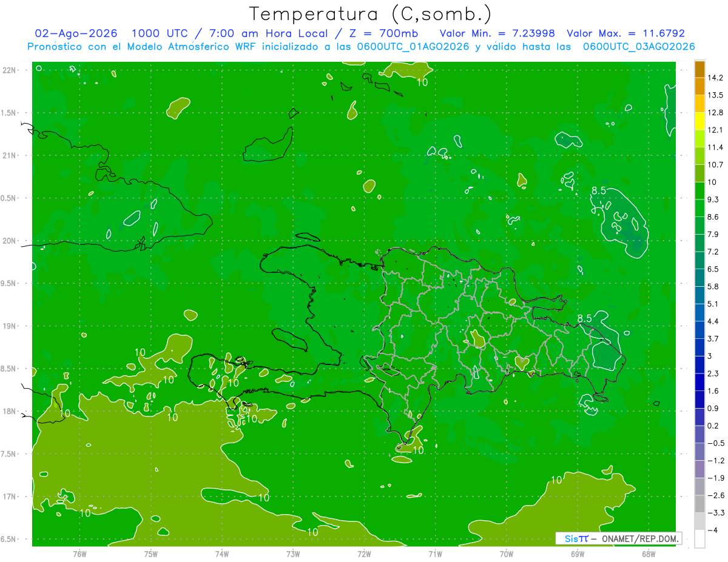Image resolution: width=728 pixels, height=562 pixels.
Task: Click the teal swatch between 5.8 and 6.5
Action: click(699, 278)
